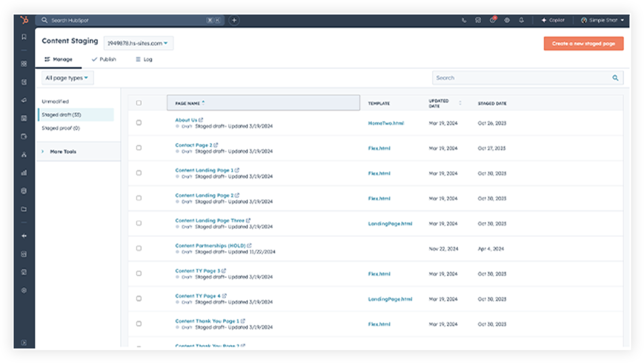The height and width of the screenshot is (363, 644).
Task: Collapse the sidebar using the back arrow icon
Action: [x=25, y=236]
